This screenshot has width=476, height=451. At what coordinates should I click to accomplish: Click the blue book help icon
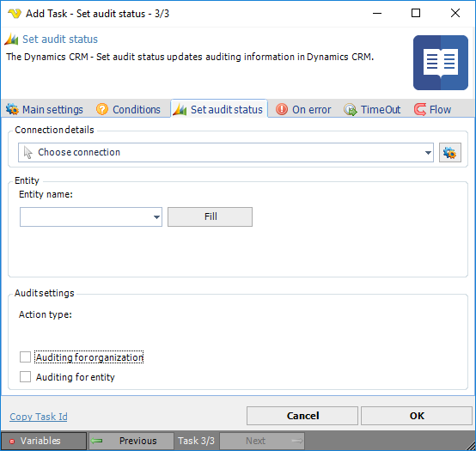click(x=441, y=63)
